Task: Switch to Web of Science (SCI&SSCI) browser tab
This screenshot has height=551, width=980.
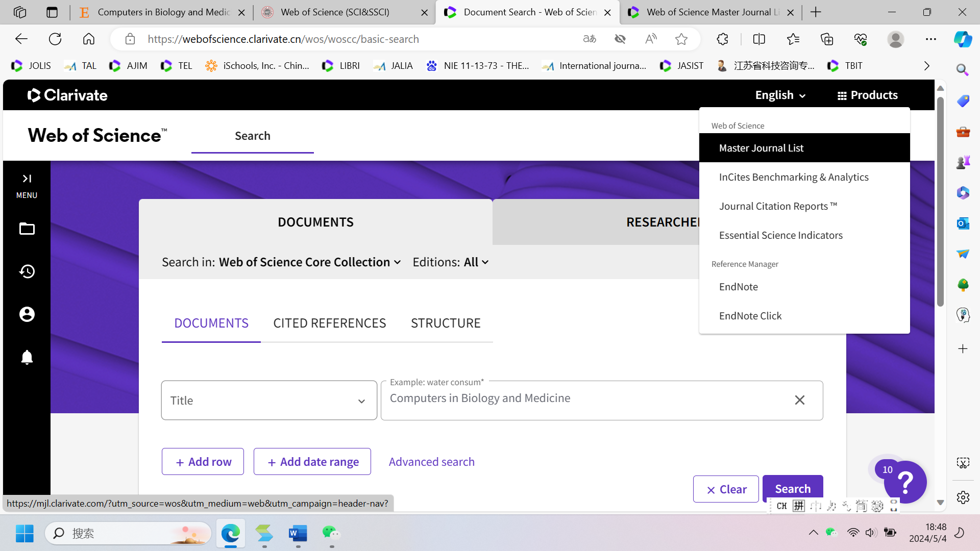Action: [x=344, y=12]
